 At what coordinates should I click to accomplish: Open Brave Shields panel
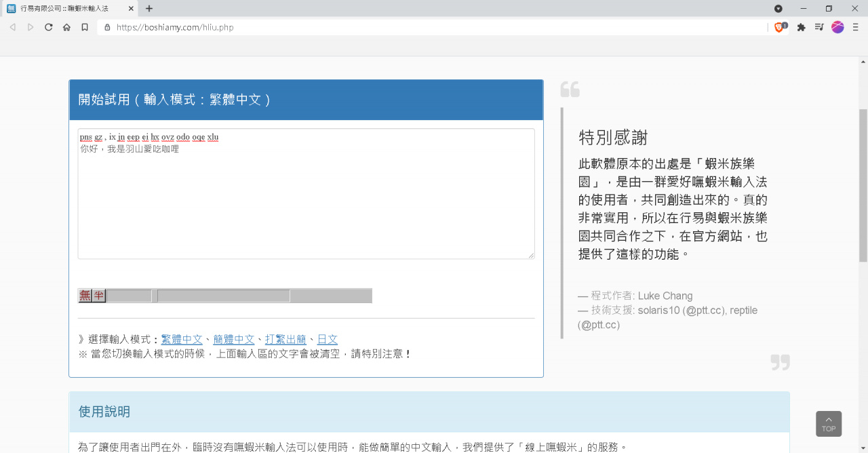[778, 27]
